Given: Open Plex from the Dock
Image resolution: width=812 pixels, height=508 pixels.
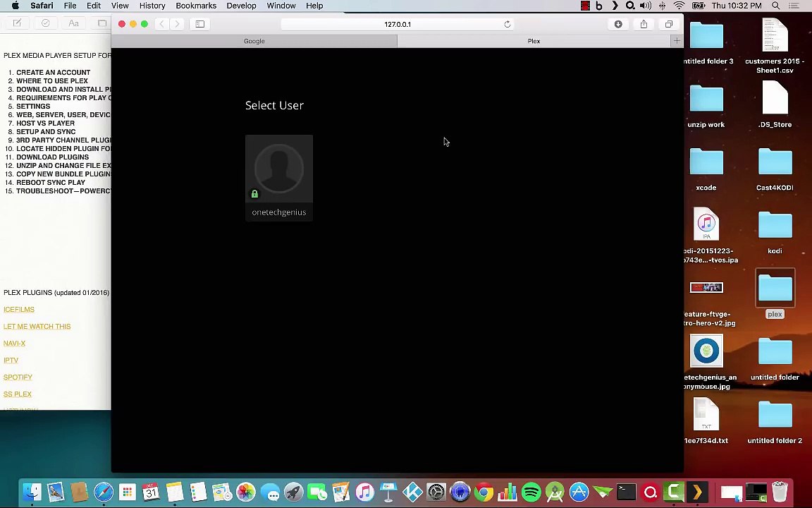Looking at the screenshot, I should click(x=697, y=492).
